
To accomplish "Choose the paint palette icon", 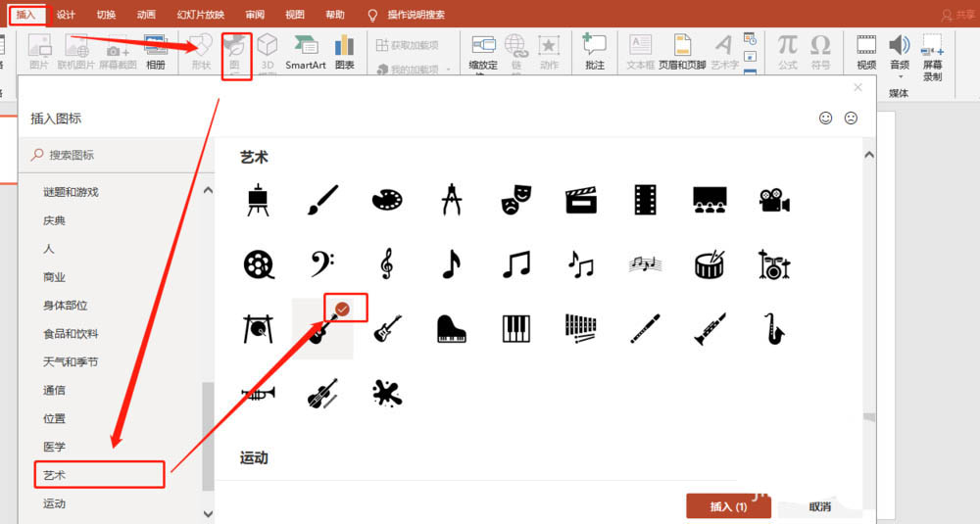I will [x=387, y=200].
